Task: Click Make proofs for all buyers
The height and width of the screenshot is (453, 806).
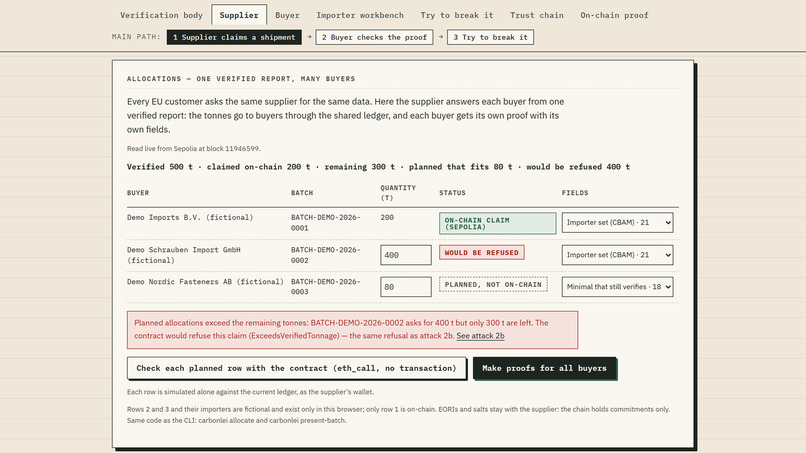Action: (x=544, y=368)
